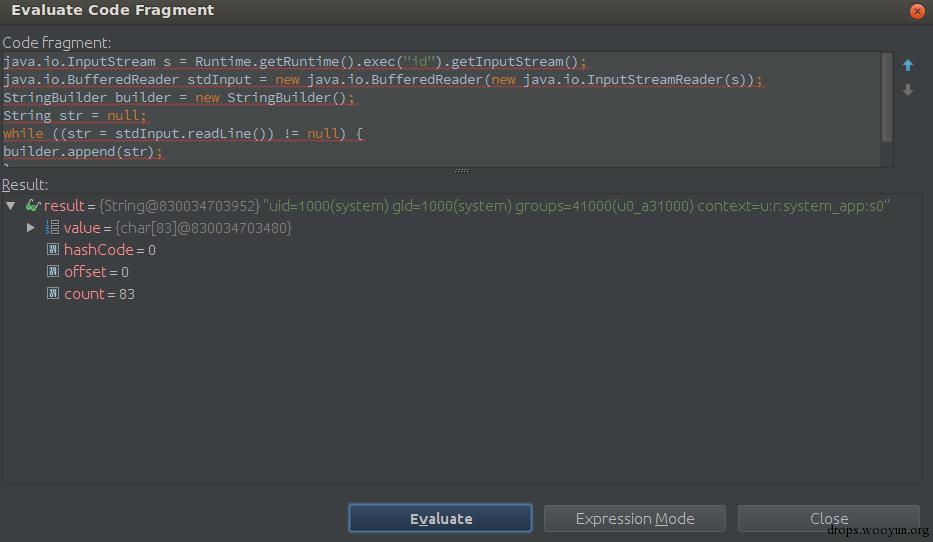Viewport: 933px width, 542px height.
Task: Click the code fragment vertical scrollbar
Action: click(887, 100)
